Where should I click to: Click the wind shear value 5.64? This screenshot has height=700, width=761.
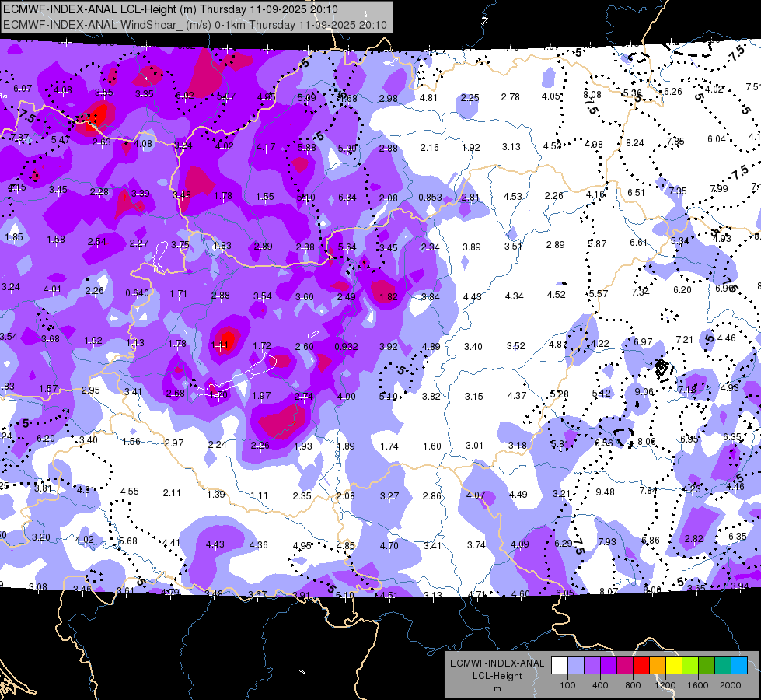click(347, 247)
